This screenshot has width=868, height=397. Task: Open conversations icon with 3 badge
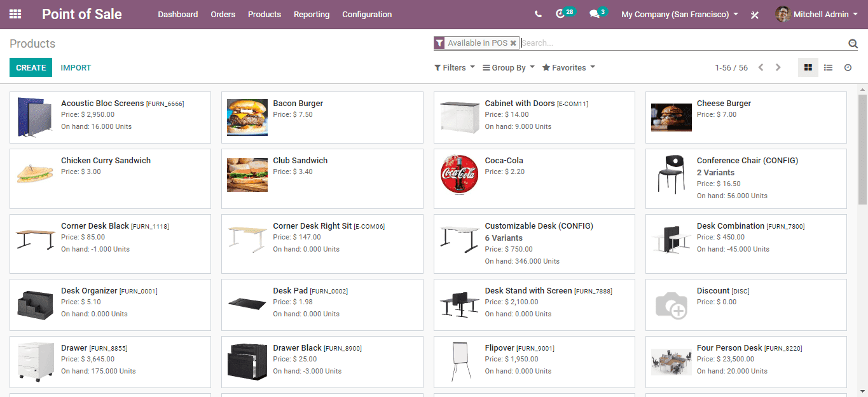coord(595,14)
